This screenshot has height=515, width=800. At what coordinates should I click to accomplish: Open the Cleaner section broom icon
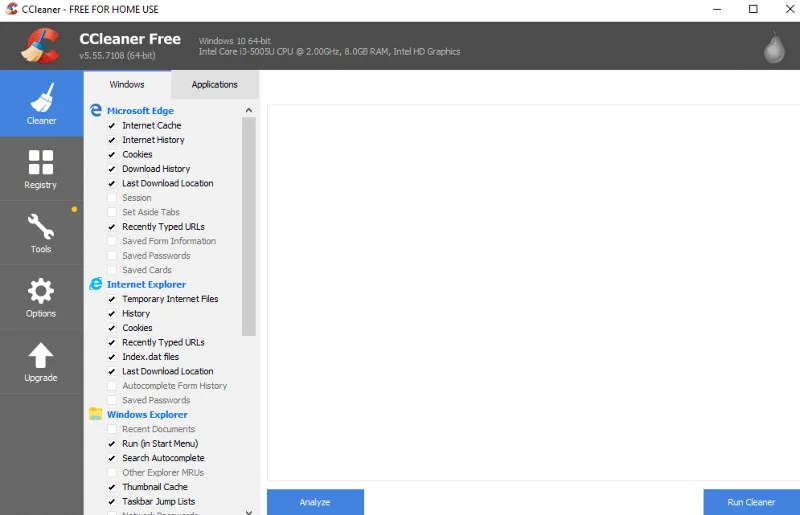click(42, 97)
